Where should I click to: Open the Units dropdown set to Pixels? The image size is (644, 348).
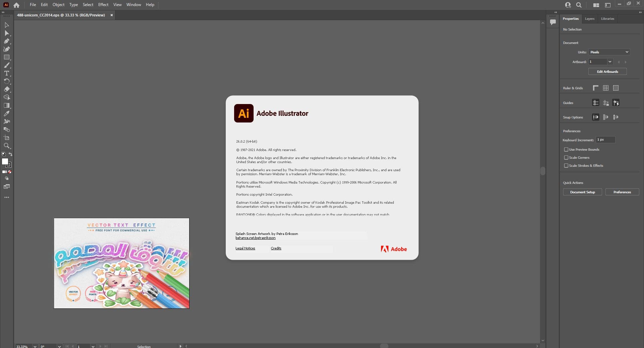[609, 52]
